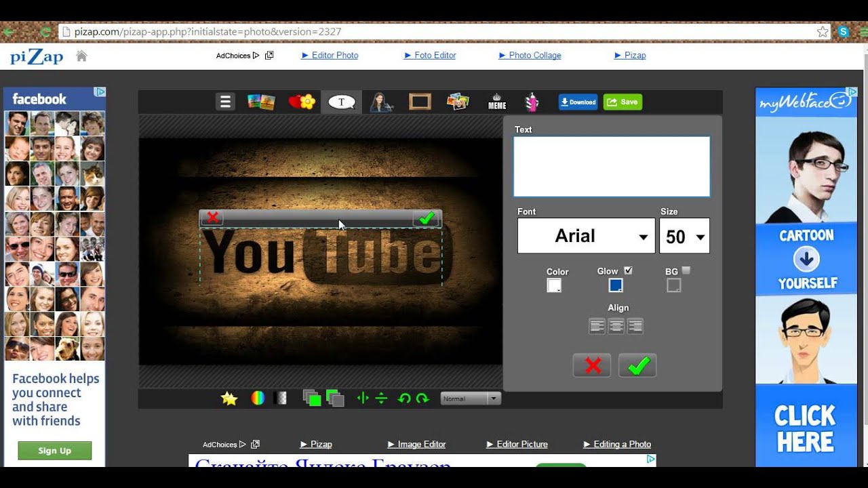Click the piZap logo
The image size is (868, 488).
37,56
